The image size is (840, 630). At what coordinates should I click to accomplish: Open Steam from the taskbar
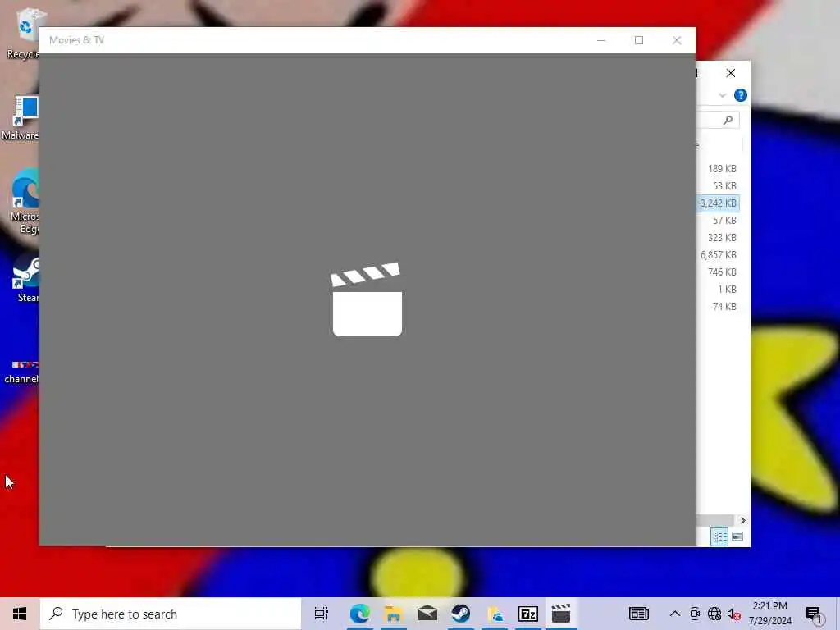coord(461,614)
